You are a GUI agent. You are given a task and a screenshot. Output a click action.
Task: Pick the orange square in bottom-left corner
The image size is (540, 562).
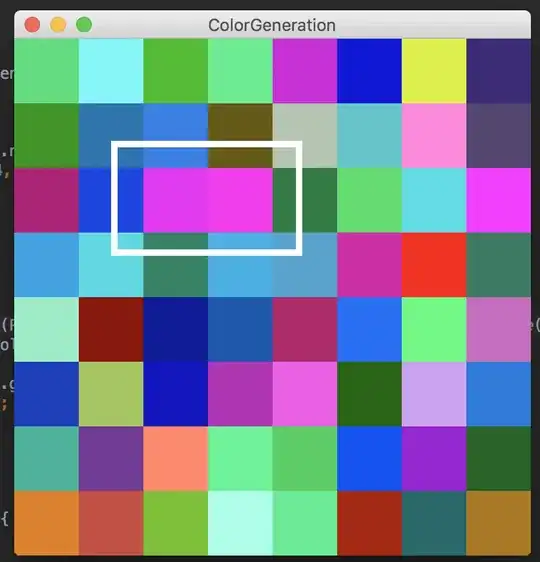pos(47,523)
